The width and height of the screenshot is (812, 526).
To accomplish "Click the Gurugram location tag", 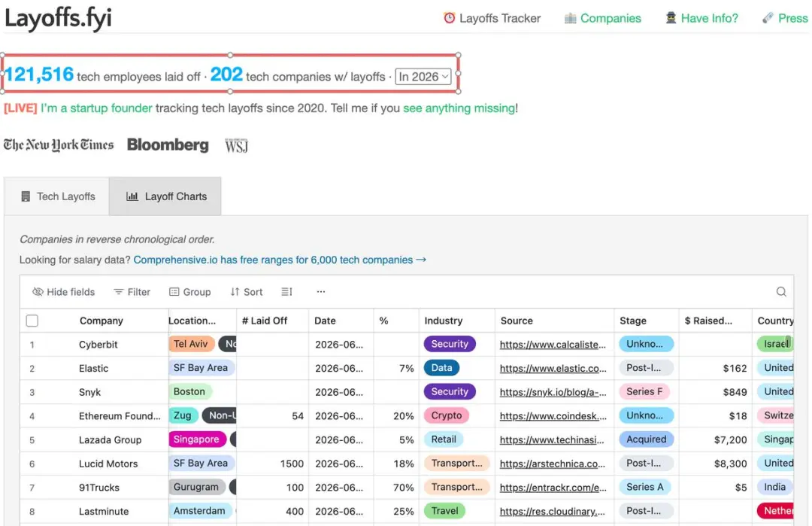I will click(196, 487).
